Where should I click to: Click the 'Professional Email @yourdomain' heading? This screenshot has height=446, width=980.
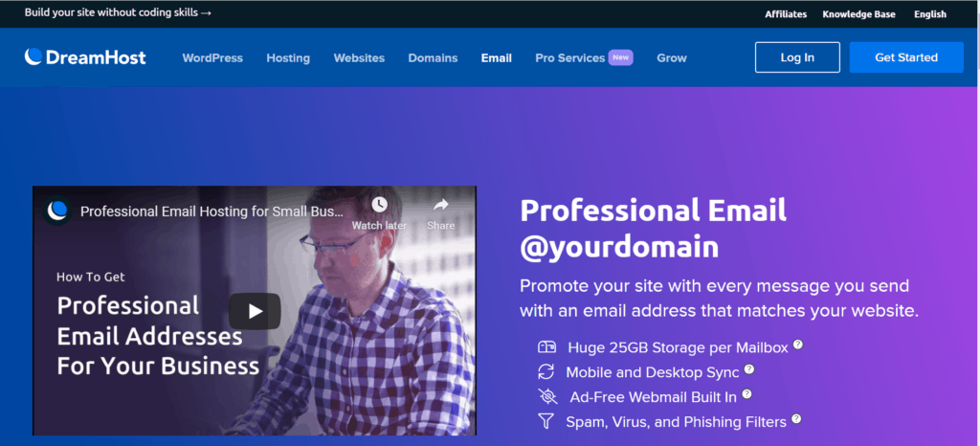pos(653,229)
